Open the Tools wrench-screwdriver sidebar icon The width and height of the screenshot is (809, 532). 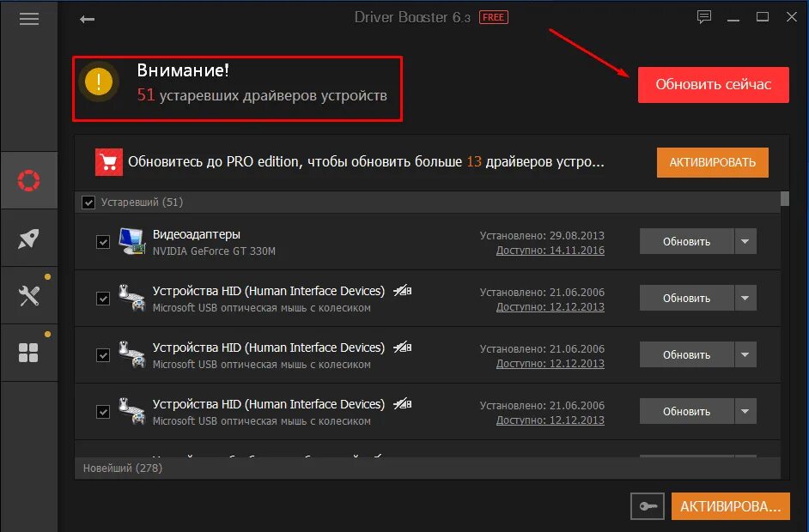29,296
